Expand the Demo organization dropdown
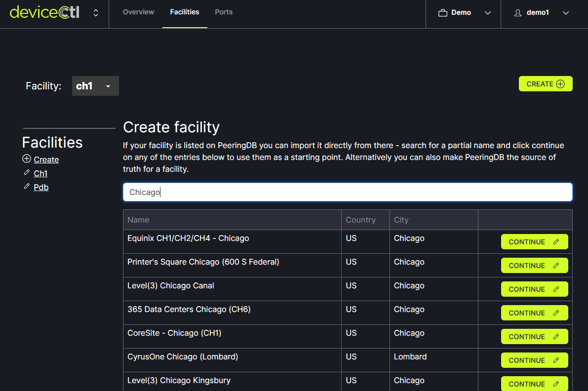The width and height of the screenshot is (588, 391). tap(488, 13)
